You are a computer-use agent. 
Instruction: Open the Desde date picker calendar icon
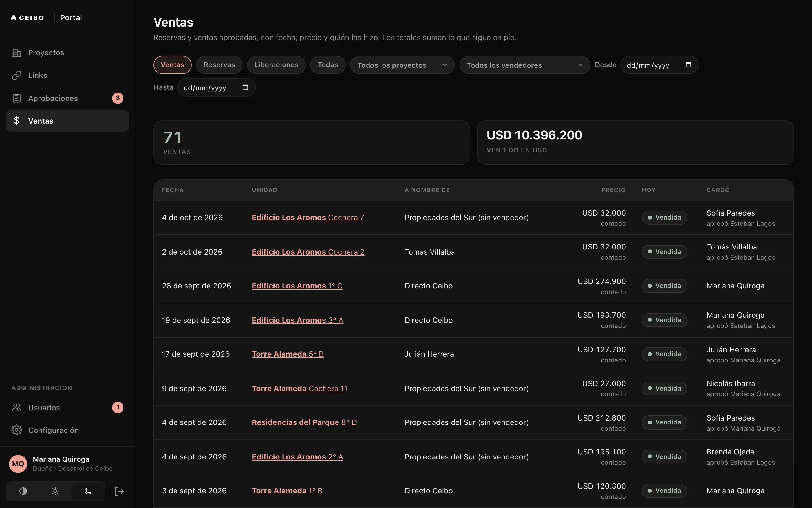click(x=688, y=65)
